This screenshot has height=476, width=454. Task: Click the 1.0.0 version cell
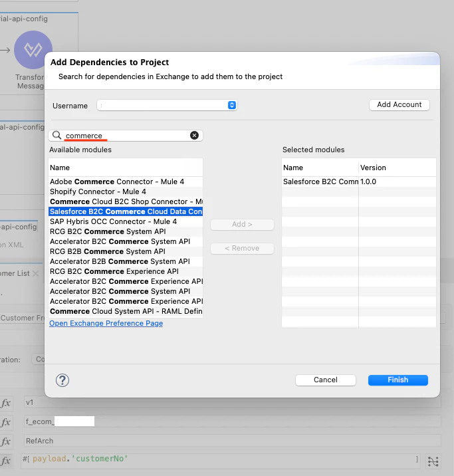[397, 181]
